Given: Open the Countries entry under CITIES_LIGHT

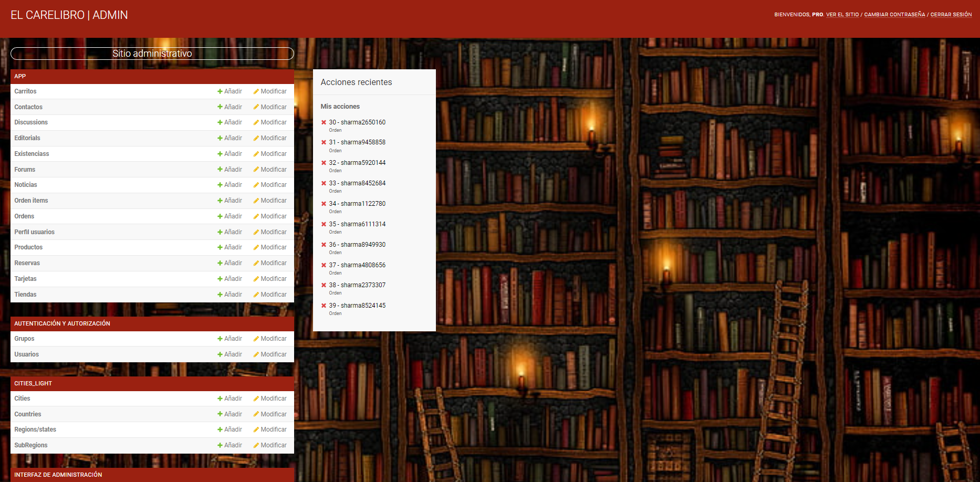Looking at the screenshot, I should point(27,414).
